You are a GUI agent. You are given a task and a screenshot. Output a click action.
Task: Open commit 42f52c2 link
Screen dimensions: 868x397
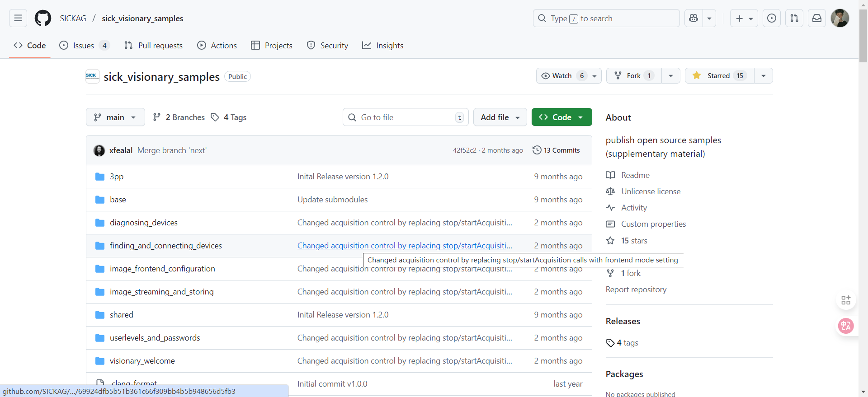pos(465,150)
